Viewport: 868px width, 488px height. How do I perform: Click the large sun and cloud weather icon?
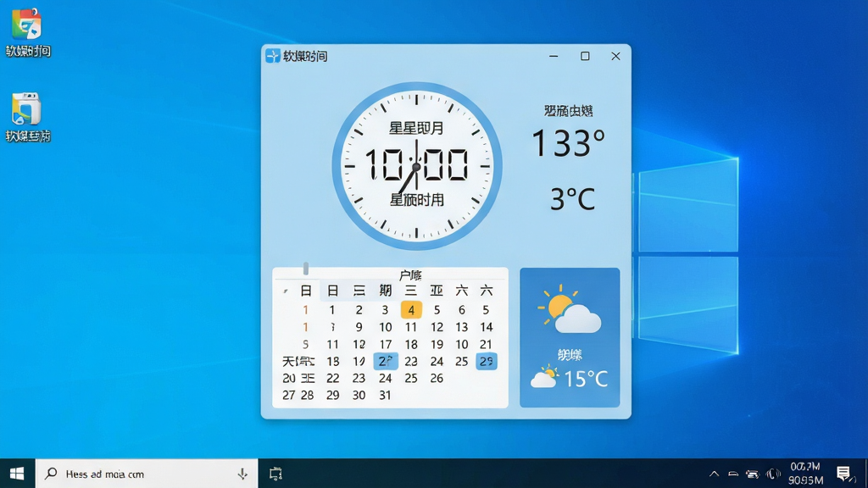coord(569,310)
